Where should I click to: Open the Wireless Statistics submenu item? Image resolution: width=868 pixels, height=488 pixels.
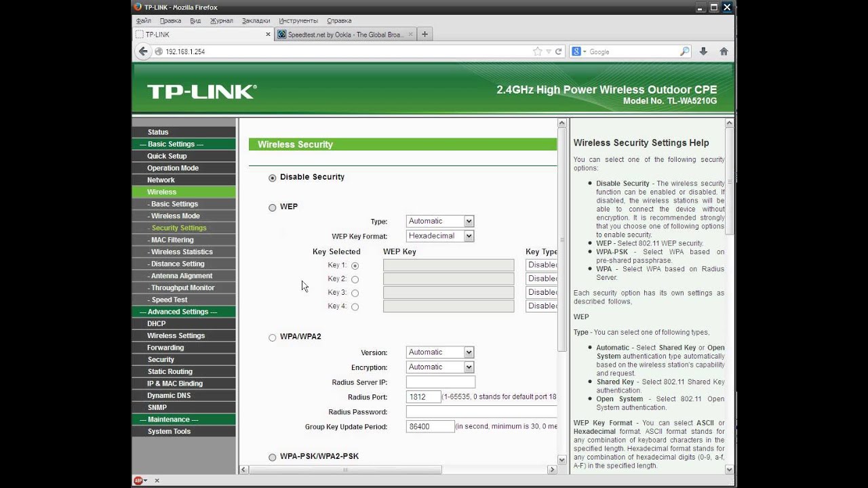point(182,251)
